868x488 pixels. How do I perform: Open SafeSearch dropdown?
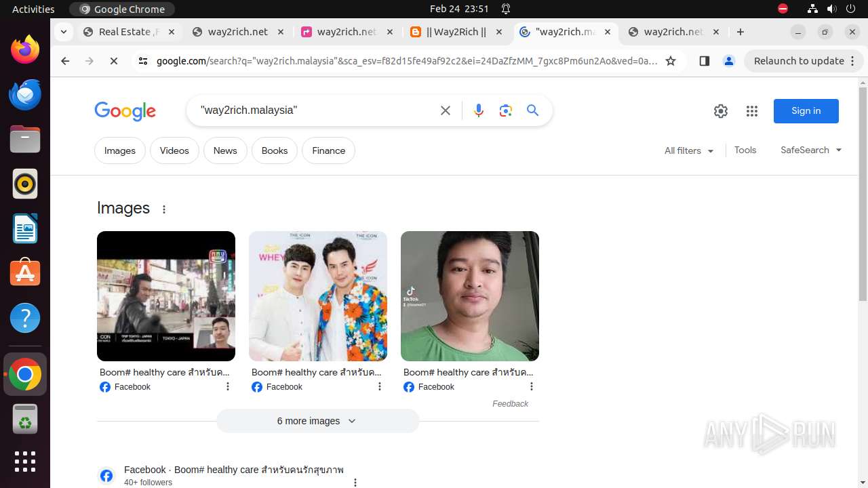click(811, 150)
